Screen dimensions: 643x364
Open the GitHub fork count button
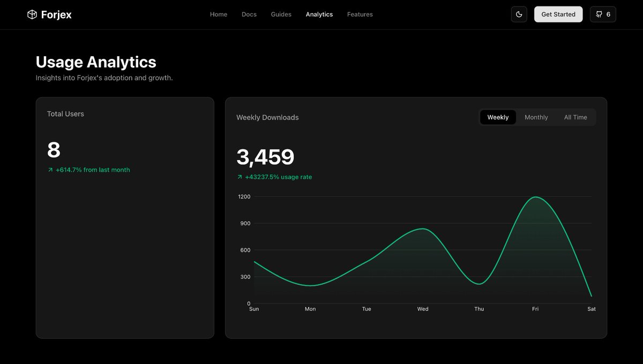pyautogui.click(x=603, y=14)
